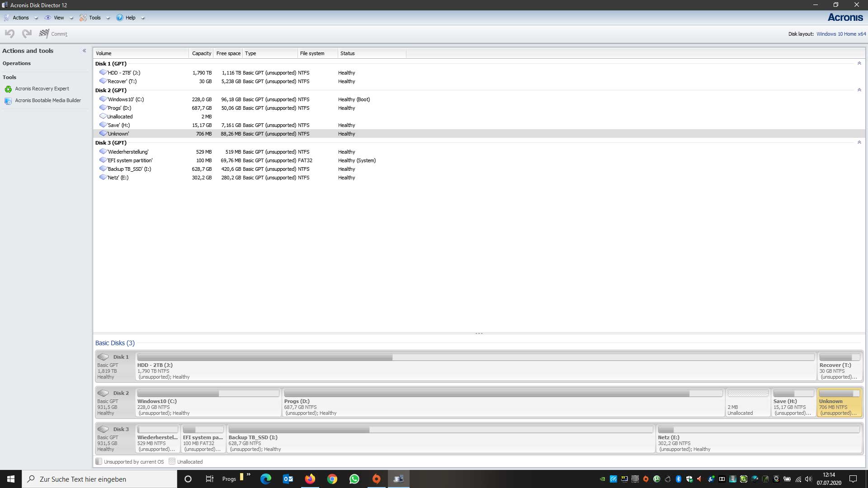This screenshot has width=868, height=488.
Task: Click dropdown arrow next to Help
Action: pyautogui.click(x=143, y=18)
